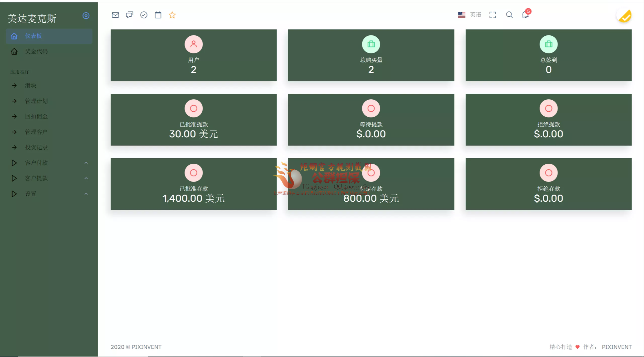This screenshot has height=357, width=644.
Task: Open the email icon in top toolbar
Action: point(115,15)
